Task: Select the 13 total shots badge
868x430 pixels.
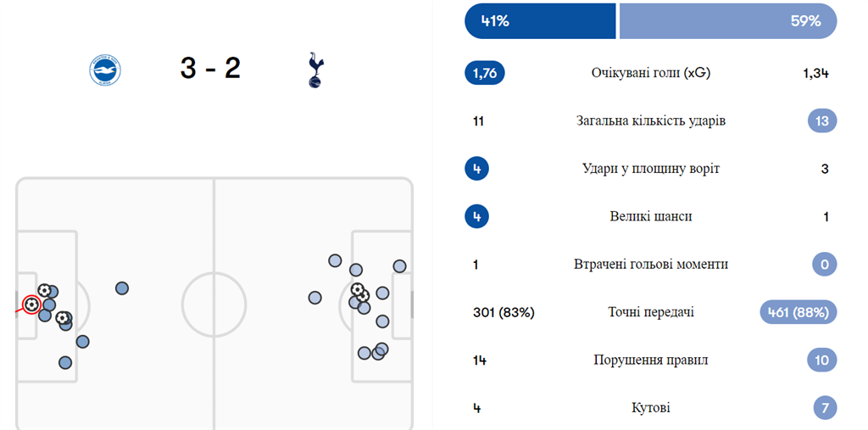Action: (821, 120)
